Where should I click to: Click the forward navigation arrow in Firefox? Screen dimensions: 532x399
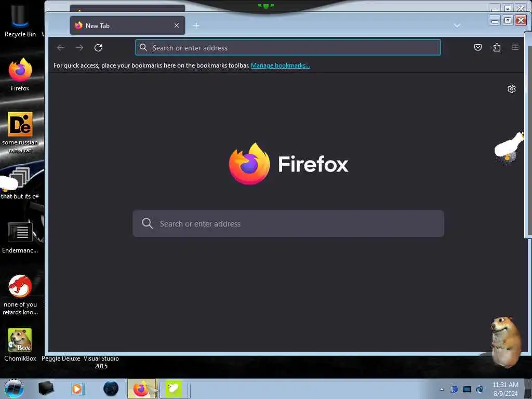79,48
